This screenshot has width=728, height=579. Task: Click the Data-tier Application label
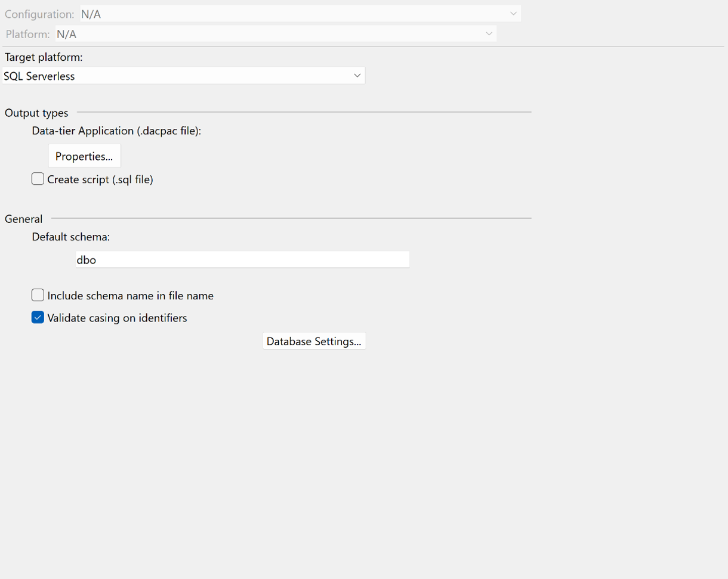pos(116,131)
